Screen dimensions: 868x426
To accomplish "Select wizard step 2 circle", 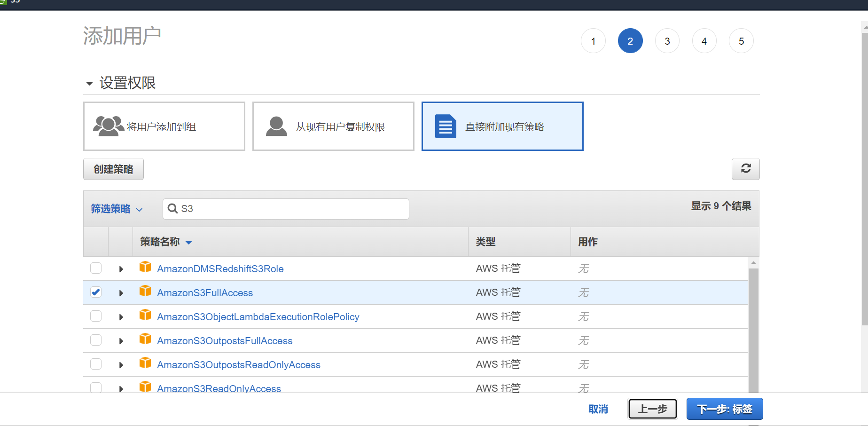I will pyautogui.click(x=630, y=41).
